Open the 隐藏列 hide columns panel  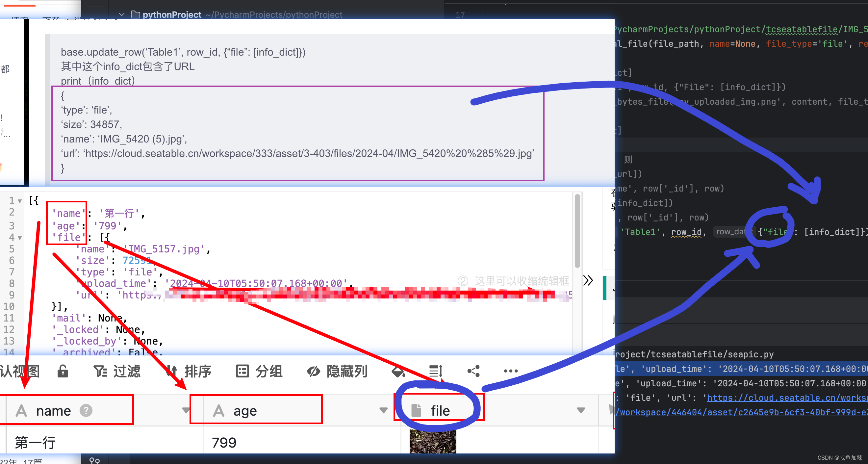(x=337, y=371)
